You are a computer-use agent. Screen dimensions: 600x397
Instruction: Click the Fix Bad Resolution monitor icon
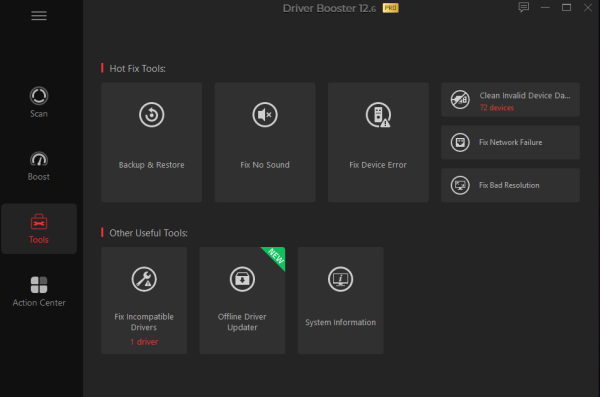pyautogui.click(x=460, y=185)
